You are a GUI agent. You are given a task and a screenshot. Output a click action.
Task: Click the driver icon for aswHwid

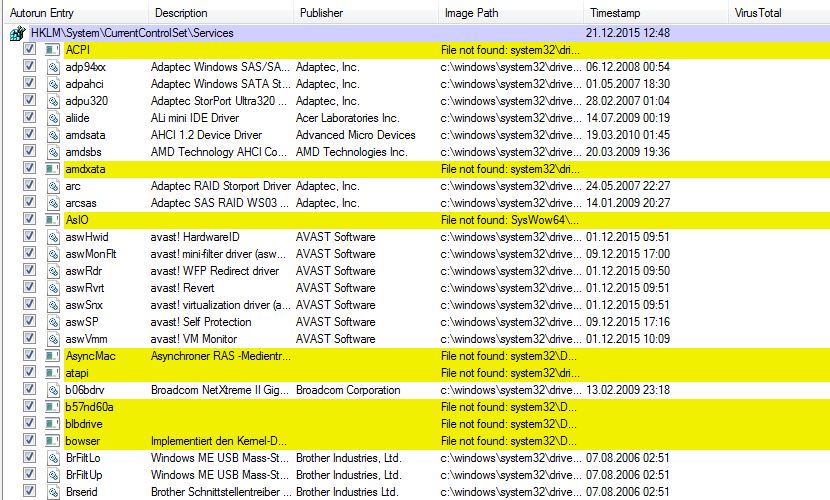[52, 237]
